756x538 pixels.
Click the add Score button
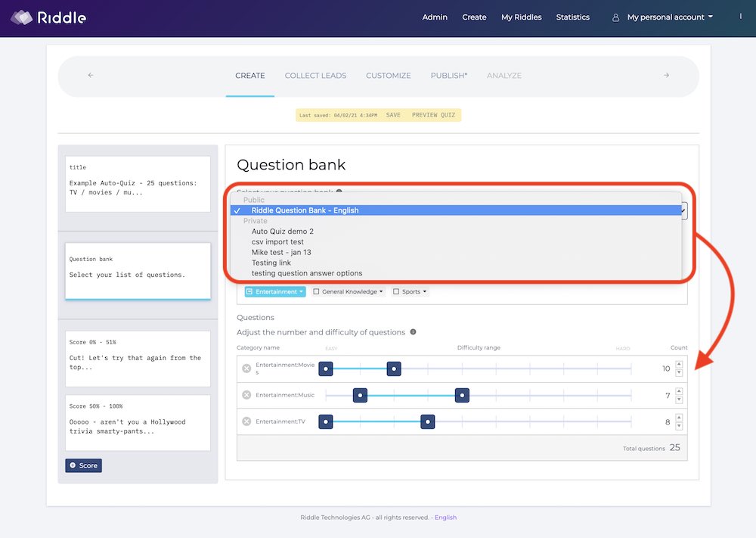click(83, 465)
